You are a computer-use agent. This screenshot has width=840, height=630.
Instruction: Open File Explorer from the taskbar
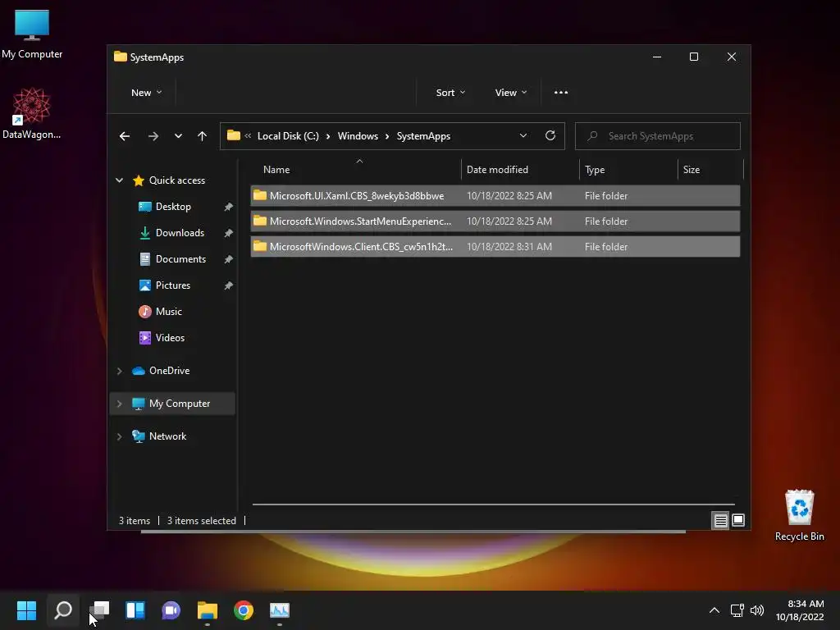(208, 610)
